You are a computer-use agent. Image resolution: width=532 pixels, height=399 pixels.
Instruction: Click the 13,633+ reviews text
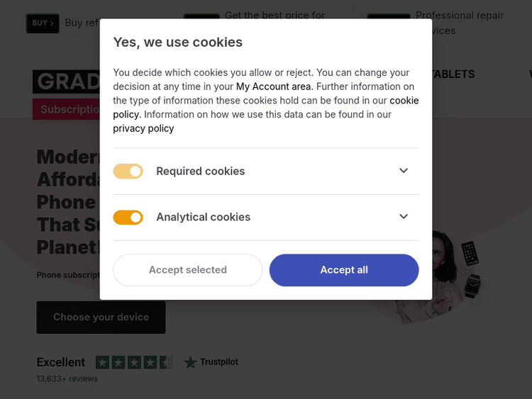pyautogui.click(x=67, y=379)
